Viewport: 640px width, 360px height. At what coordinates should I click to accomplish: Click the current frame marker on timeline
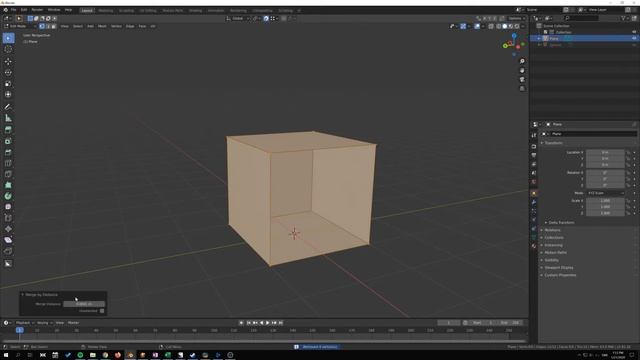[20, 330]
